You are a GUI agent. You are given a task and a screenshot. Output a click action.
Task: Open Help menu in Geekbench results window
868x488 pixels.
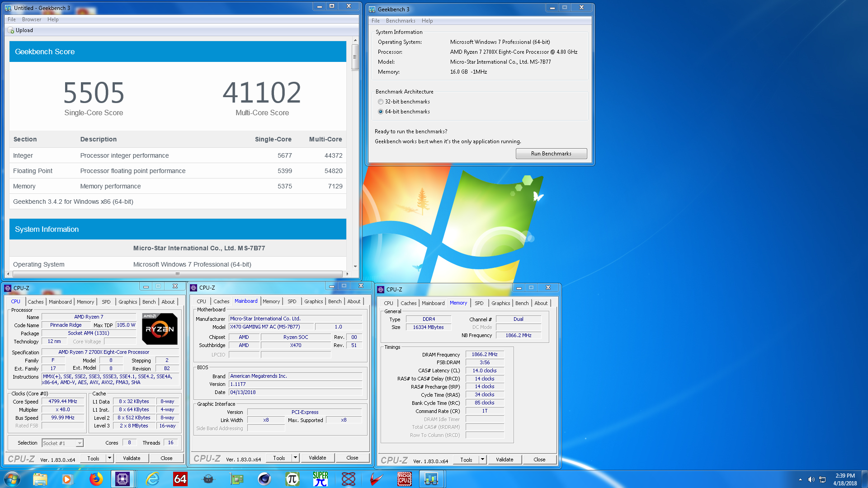[53, 19]
